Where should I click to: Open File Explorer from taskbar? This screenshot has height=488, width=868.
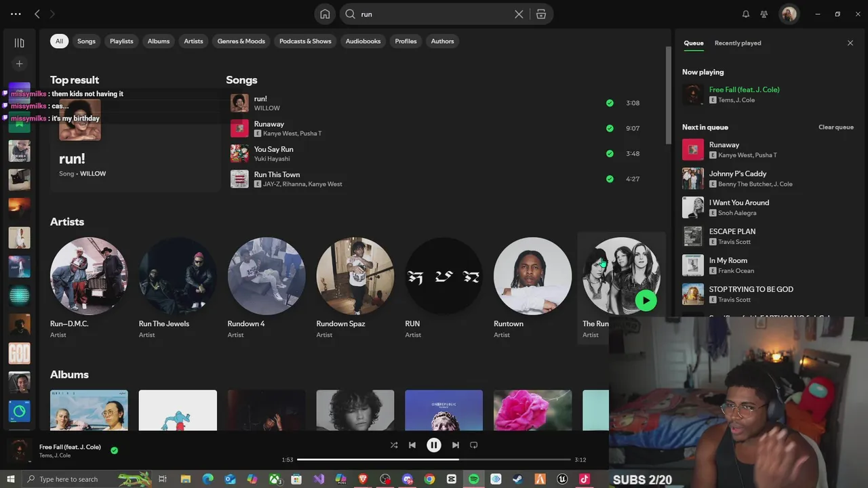point(186,479)
